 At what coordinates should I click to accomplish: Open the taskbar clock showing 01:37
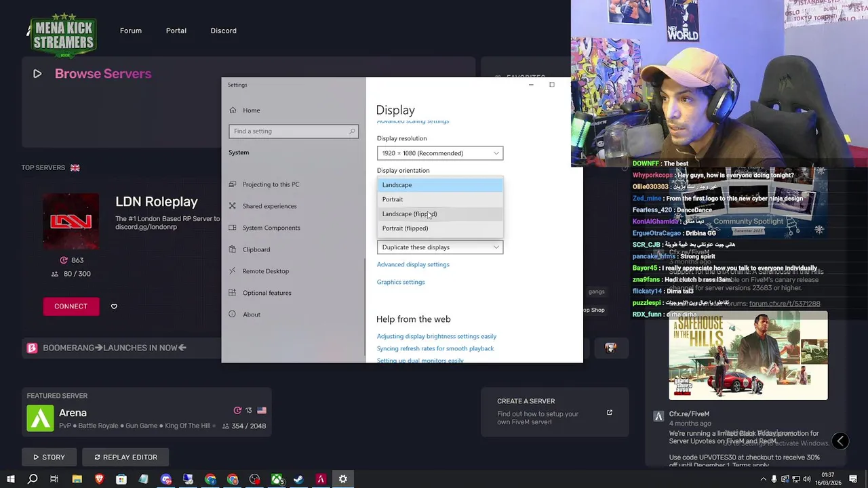[828, 479]
